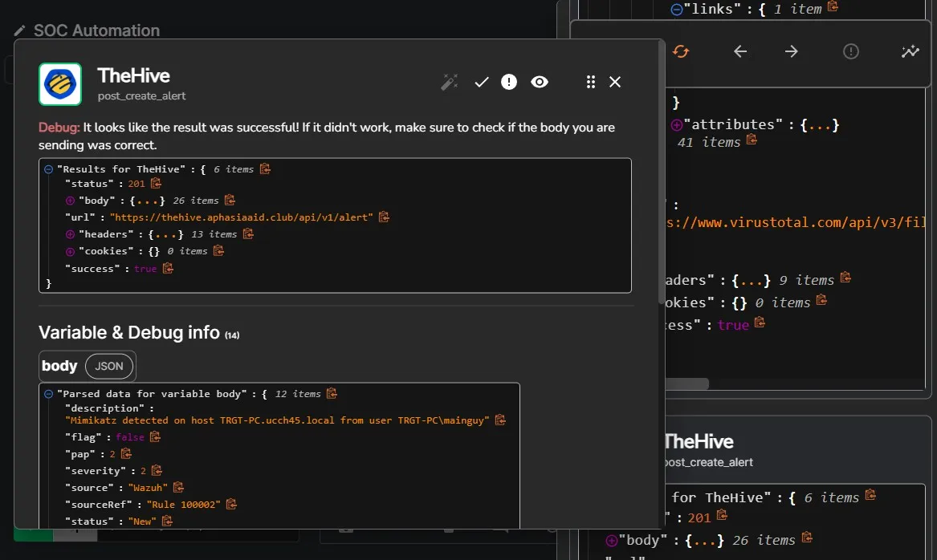Click the pencil icon beside SOC Automation
937x560 pixels.
[20, 31]
